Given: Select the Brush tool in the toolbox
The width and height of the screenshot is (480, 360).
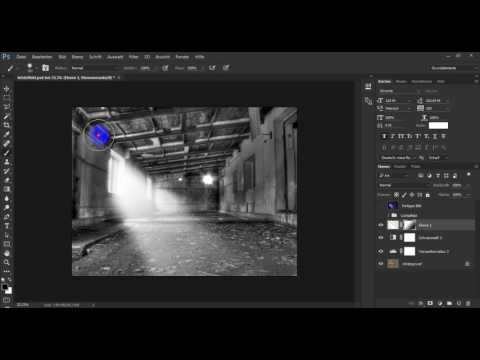Looking at the screenshot, I should (x=6, y=153).
